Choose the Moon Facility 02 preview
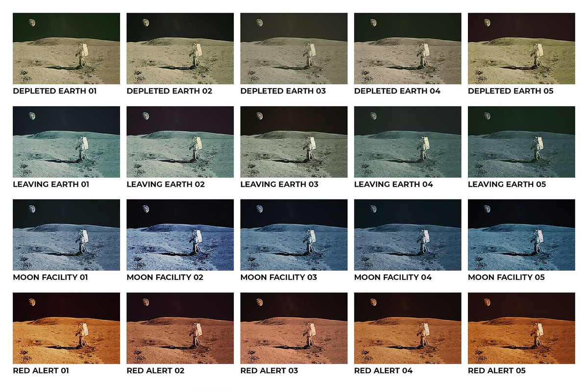This screenshot has height=392, width=588. [x=180, y=235]
